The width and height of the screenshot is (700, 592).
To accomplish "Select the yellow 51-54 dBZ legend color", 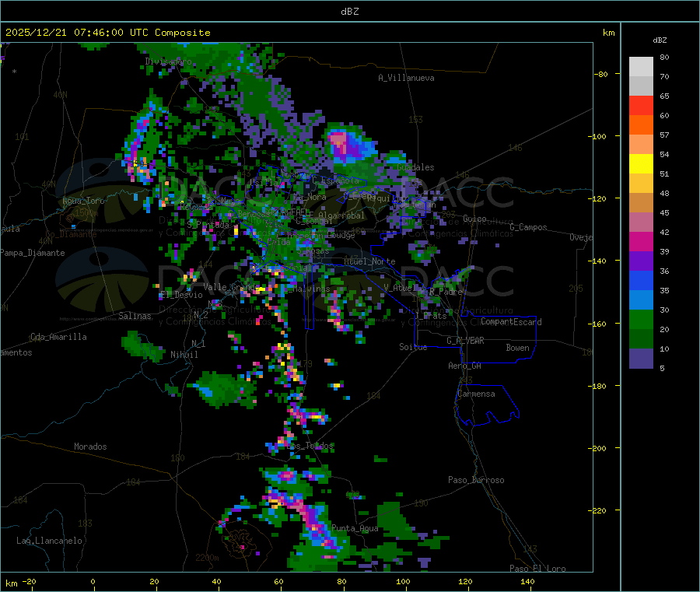I will [x=641, y=164].
